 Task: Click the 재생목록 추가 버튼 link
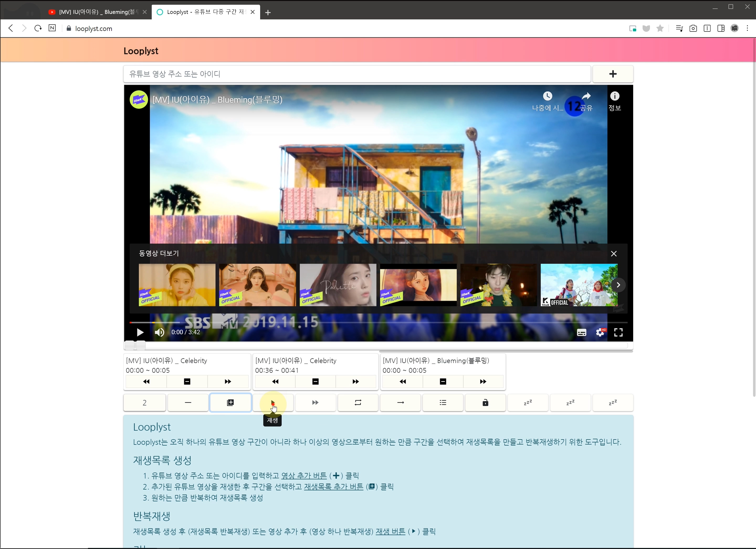click(333, 487)
